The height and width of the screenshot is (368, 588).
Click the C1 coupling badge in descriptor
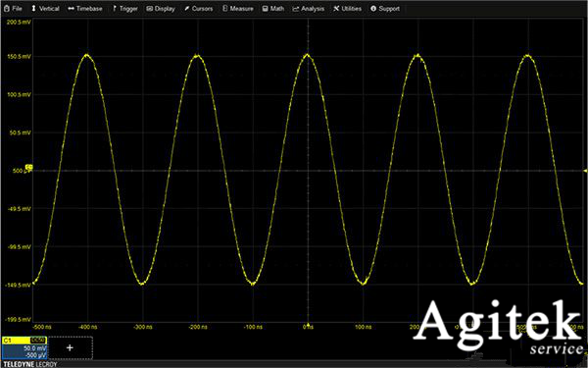(x=38, y=341)
